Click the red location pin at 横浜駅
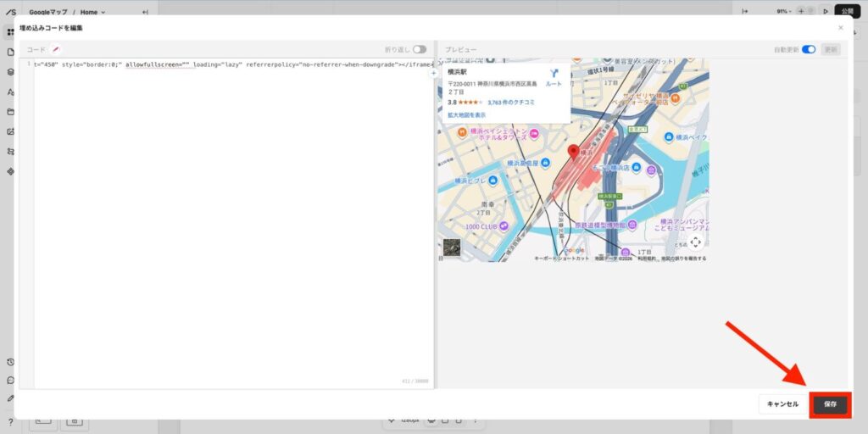The height and width of the screenshot is (434, 868). pyautogui.click(x=573, y=153)
